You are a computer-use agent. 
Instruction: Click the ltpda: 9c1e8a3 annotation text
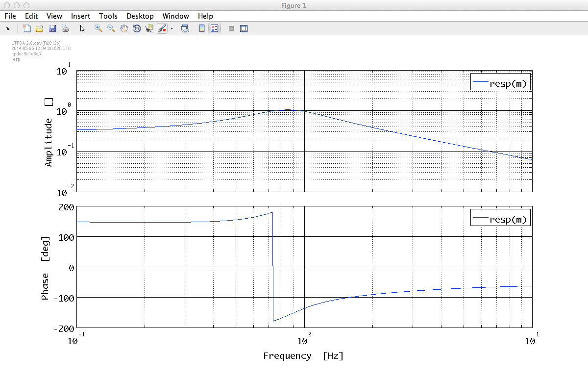(26, 54)
